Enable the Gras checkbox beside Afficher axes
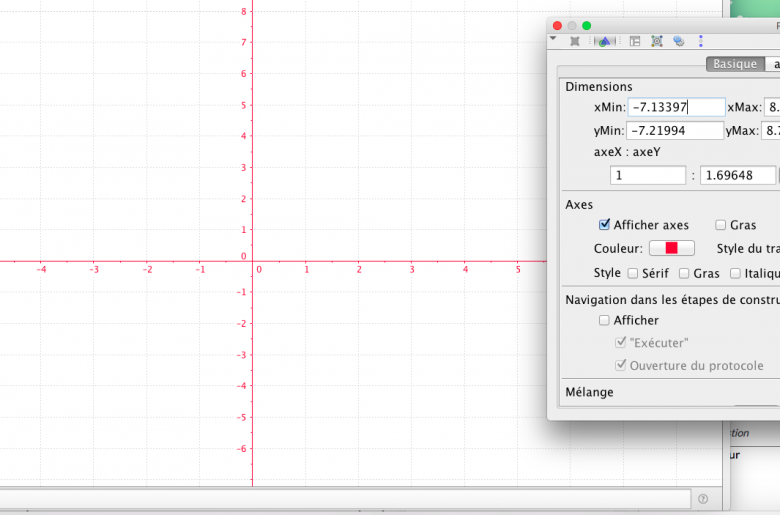 [x=720, y=225]
